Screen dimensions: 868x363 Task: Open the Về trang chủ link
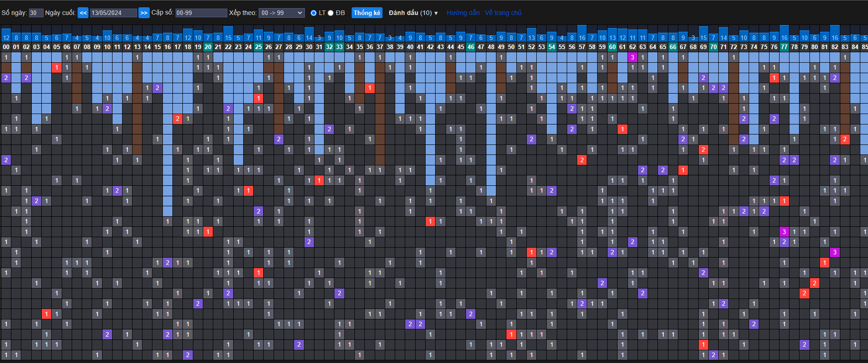(503, 13)
